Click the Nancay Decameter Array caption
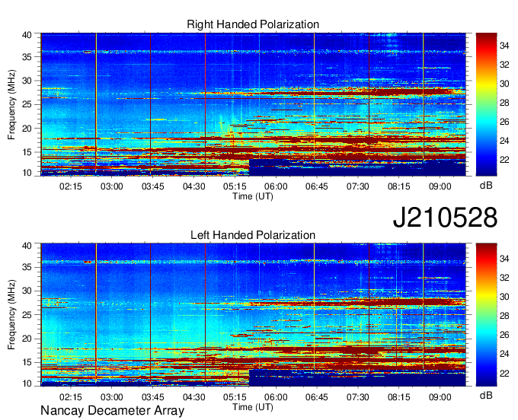Screen dimensions: 518x420 pyautogui.click(x=112, y=411)
